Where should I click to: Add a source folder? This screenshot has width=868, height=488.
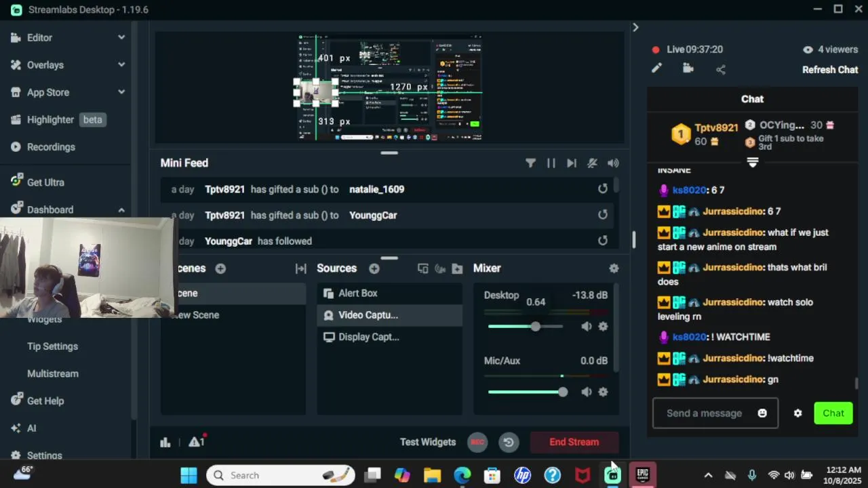tap(457, 268)
